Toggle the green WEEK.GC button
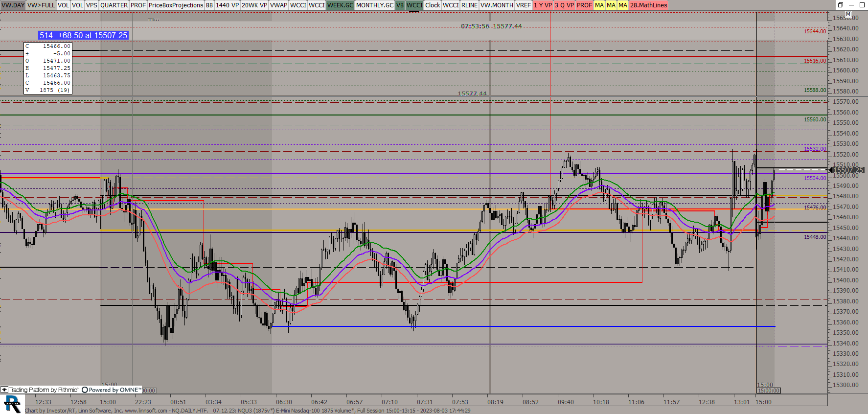This screenshot has width=868, height=414. pos(340,5)
